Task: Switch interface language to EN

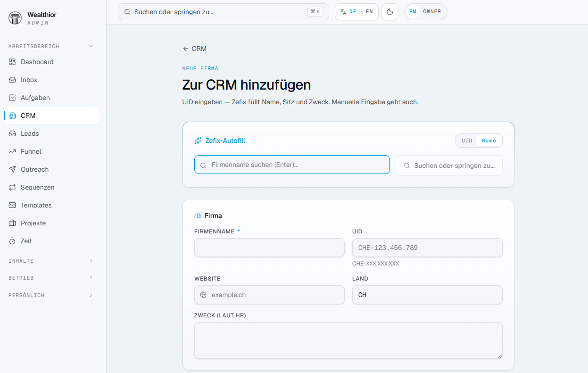Action: click(369, 12)
